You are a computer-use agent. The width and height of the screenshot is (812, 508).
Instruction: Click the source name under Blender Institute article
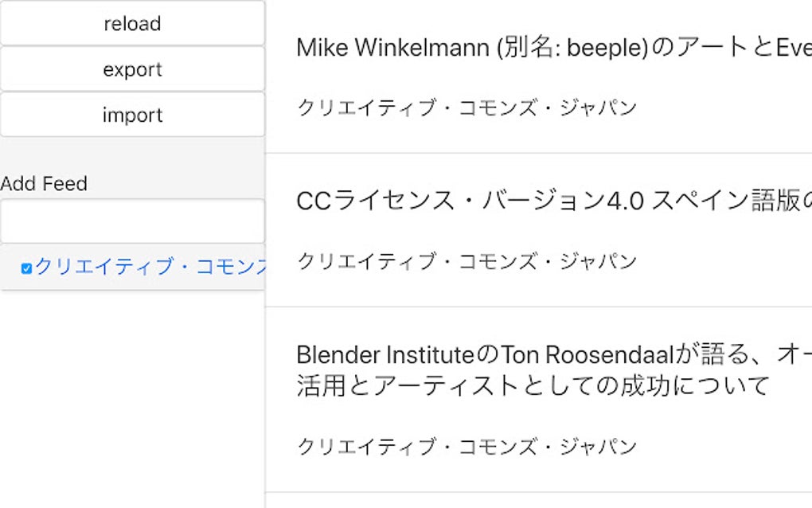click(467, 447)
